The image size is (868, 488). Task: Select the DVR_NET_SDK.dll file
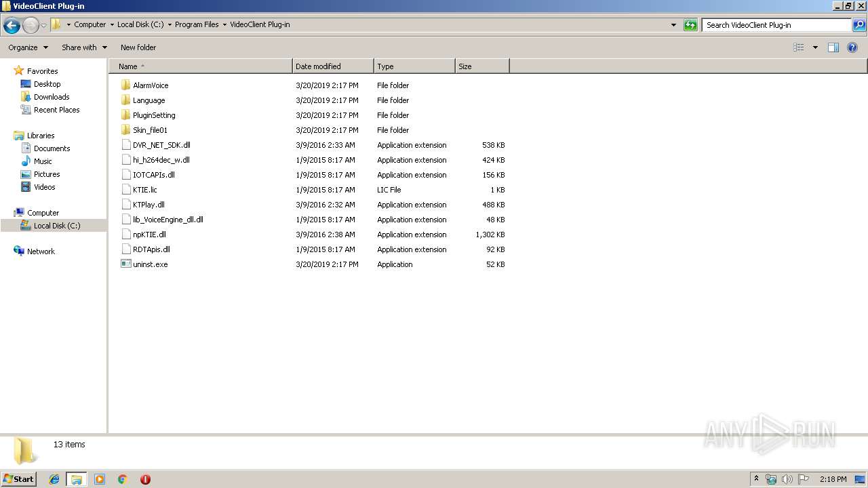point(161,145)
